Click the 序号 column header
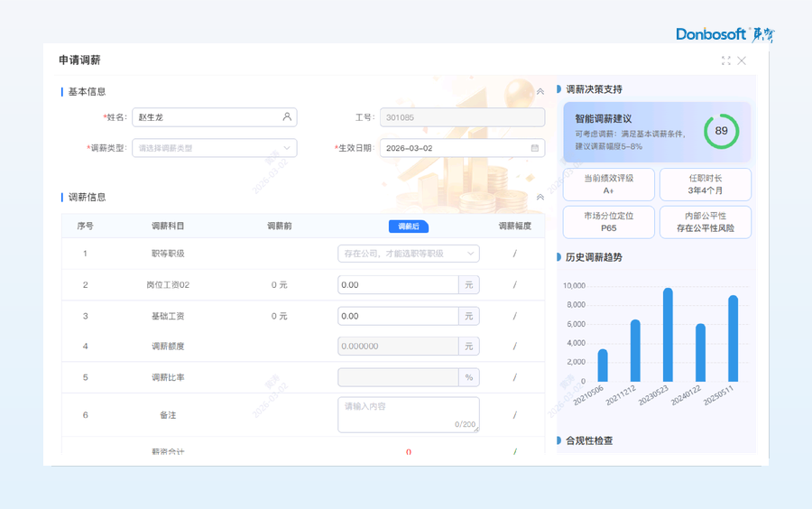Image resolution: width=812 pixels, height=509 pixels. pyautogui.click(x=85, y=226)
